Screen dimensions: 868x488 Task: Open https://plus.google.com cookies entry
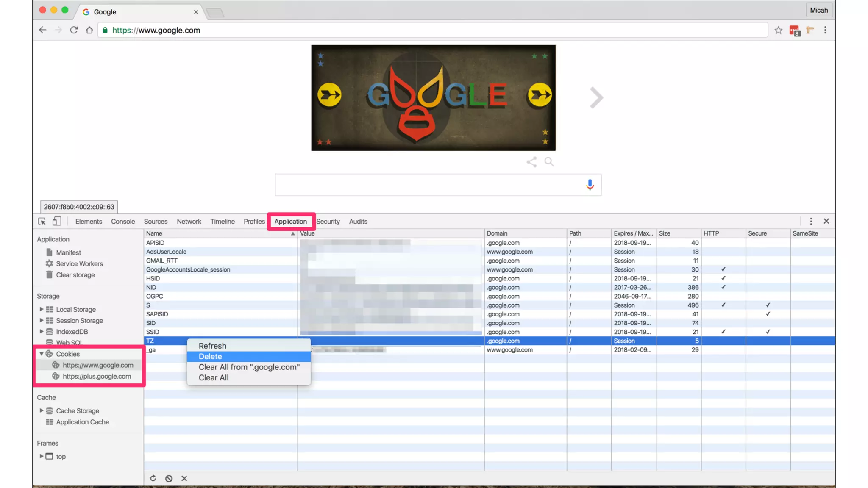pos(97,376)
